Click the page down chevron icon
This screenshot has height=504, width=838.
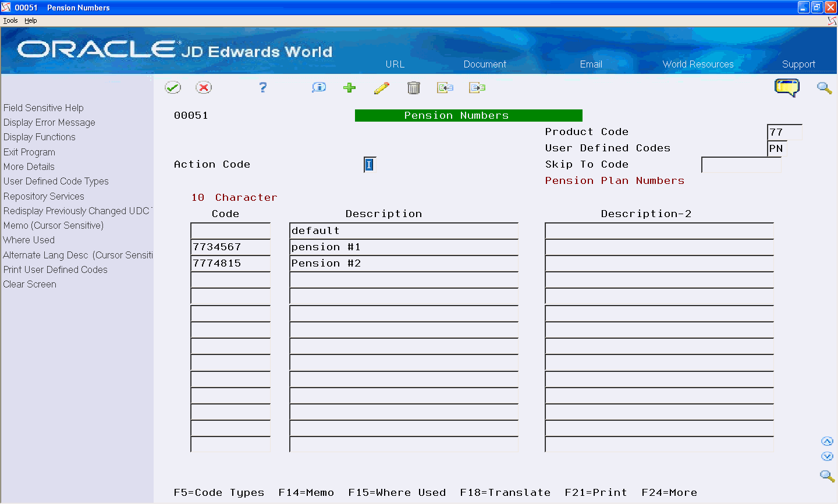(828, 456)
